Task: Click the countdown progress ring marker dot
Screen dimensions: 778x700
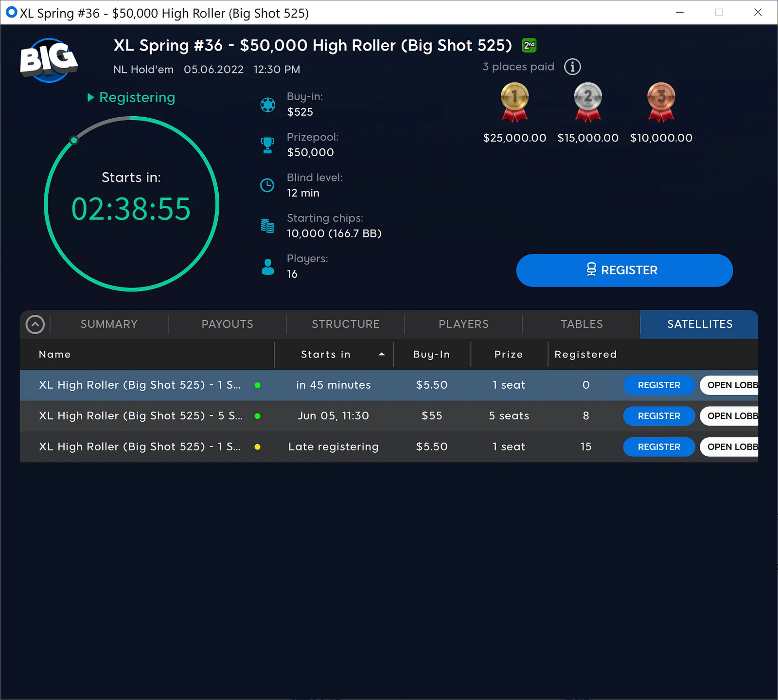Action: point(74,141)
